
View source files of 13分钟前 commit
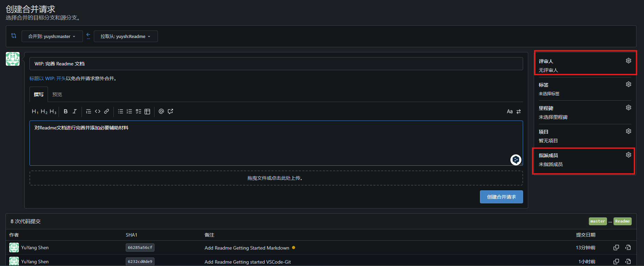(x=628, y=248)
